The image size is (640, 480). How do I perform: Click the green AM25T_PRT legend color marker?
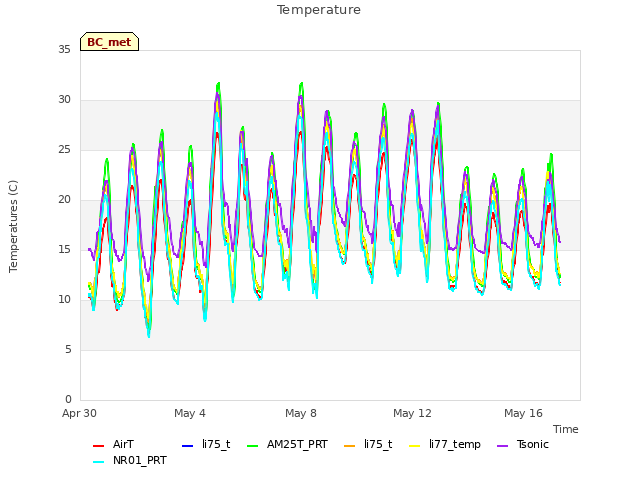tap(253, 446)
